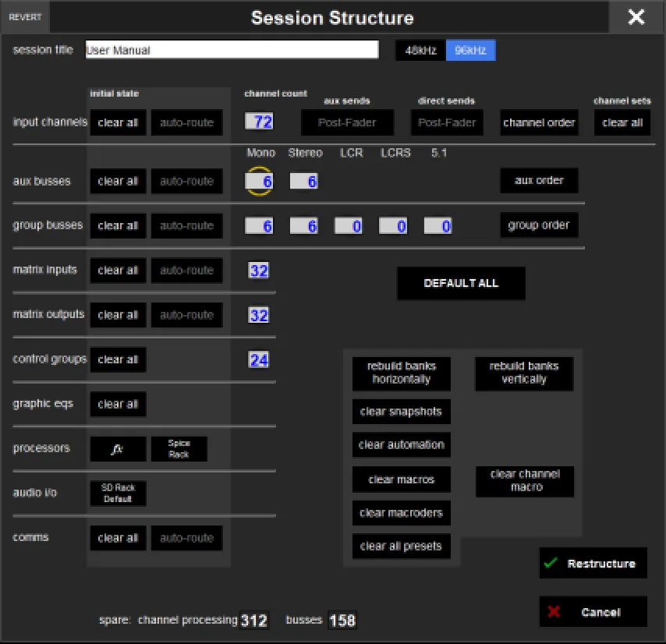Click rebuild banks vertically
Screen dimensions: 666x644
(524, 373)
